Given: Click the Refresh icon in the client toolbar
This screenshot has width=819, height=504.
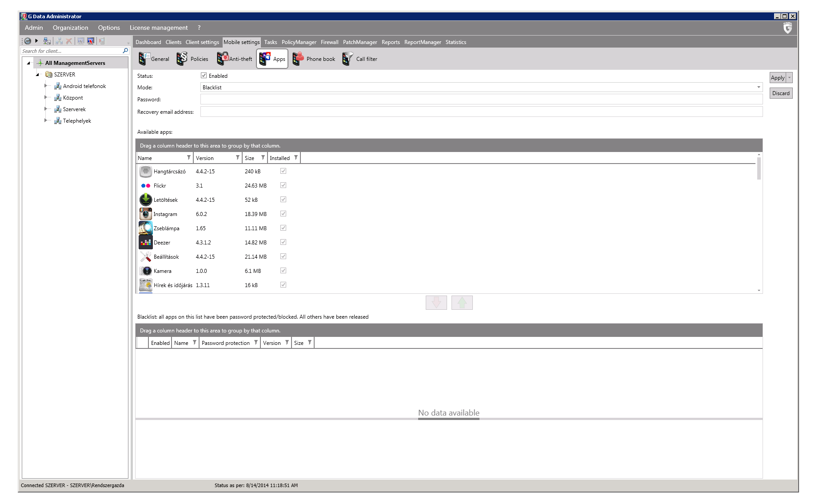Looking at the screenshot, I should pyautogui.click(x=28, y=41).
